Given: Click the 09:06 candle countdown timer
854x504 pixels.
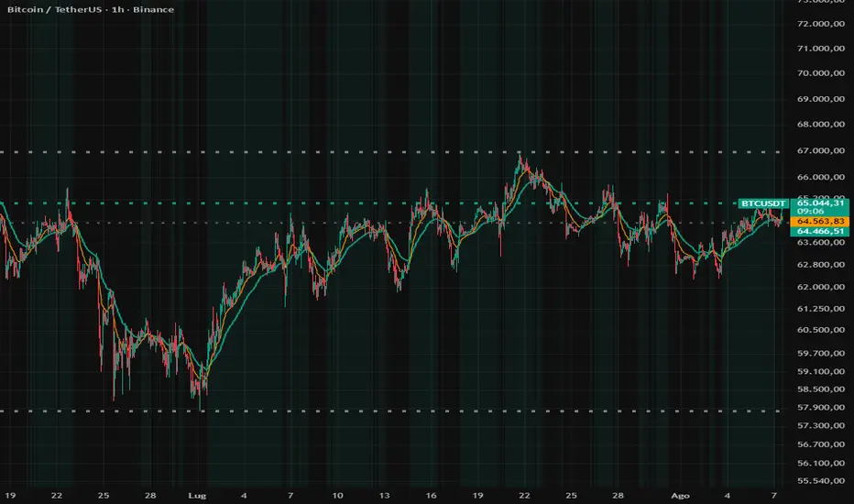Looking at the screenshot, I should click(x=811, y=211).
